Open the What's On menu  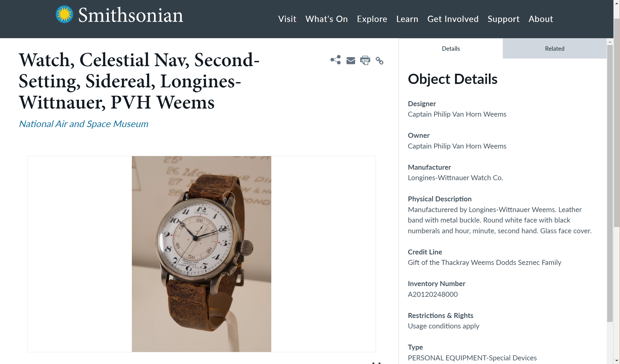tap(326, 19)
